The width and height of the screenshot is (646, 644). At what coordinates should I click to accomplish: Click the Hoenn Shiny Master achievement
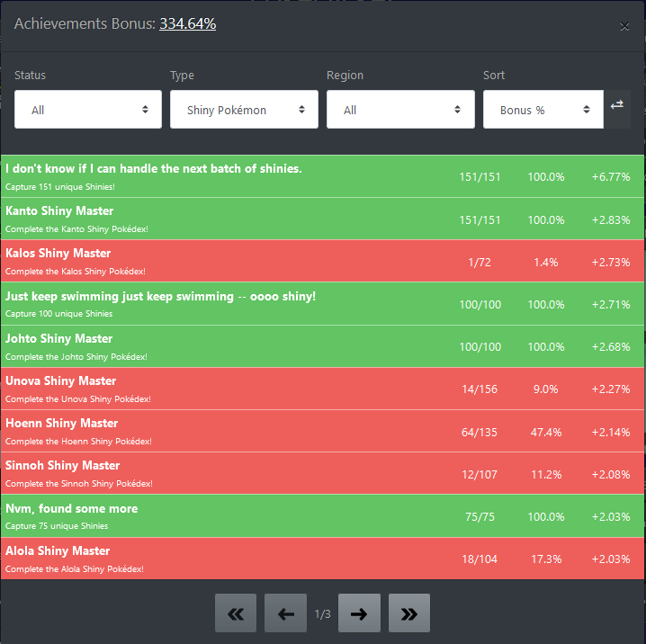[322, 431]
